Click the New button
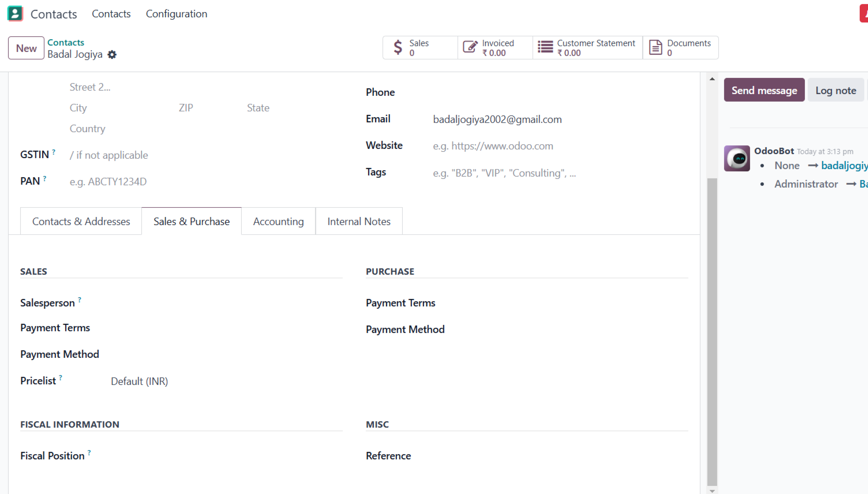 (x=26, y=48)
